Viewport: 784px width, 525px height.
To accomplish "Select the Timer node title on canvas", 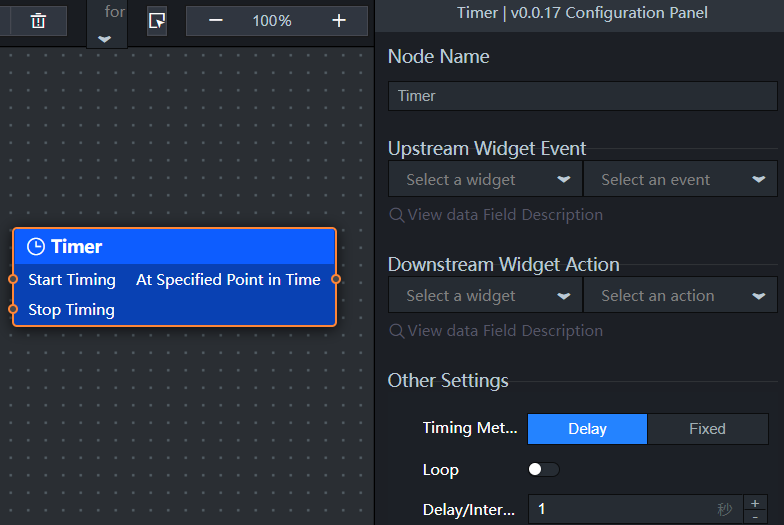I will (76, 246).
